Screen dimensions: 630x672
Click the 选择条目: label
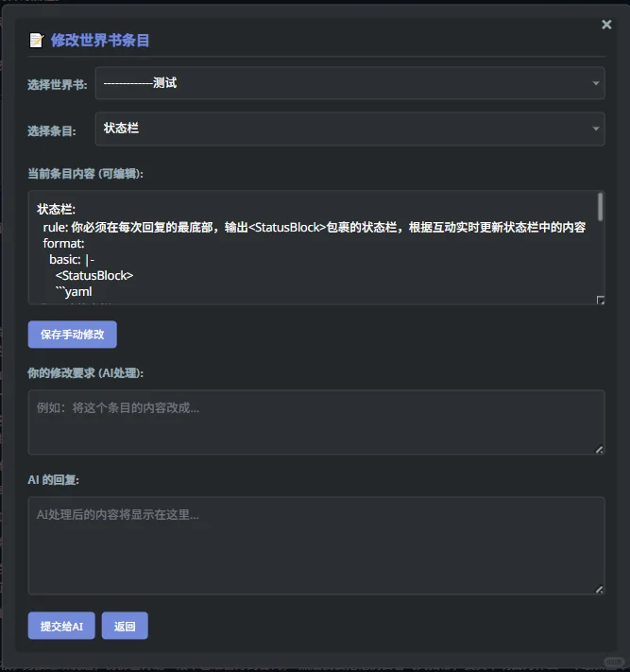coord(52,130)
